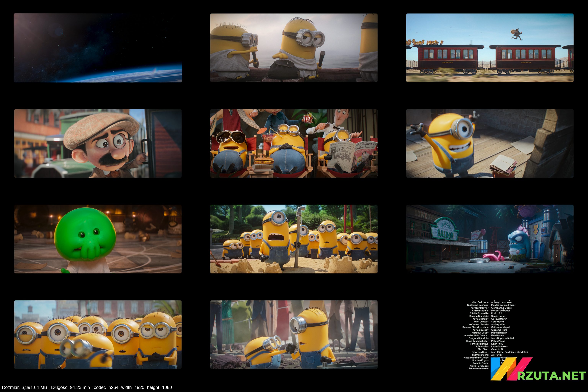Open thumbnail of minions reading Hollywood newspaper

pyautogui.click(x=294, y=143)
